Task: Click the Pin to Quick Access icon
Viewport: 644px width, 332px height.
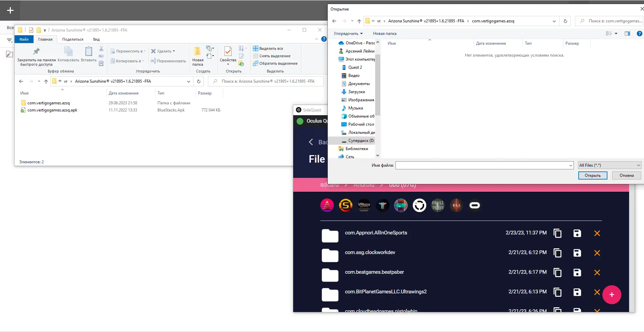Action: (x=36, y=51)
